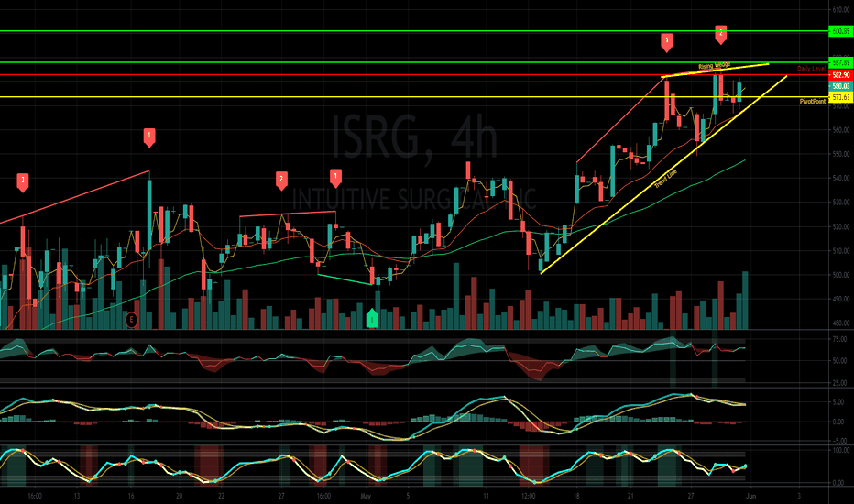
Task: Select the Trend Line annotation text
Action: pos(665,179)
